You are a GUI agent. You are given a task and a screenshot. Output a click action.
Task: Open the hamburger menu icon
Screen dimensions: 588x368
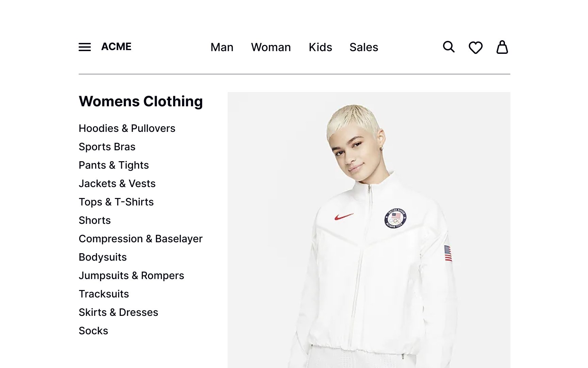85,47
